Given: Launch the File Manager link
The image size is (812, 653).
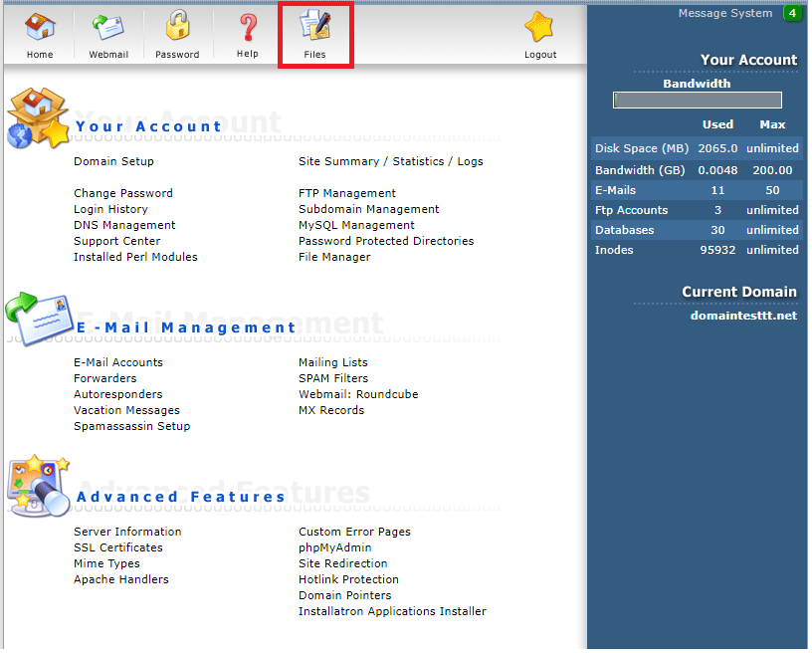Looking at the screenshot, I should (x=334, y=258).
